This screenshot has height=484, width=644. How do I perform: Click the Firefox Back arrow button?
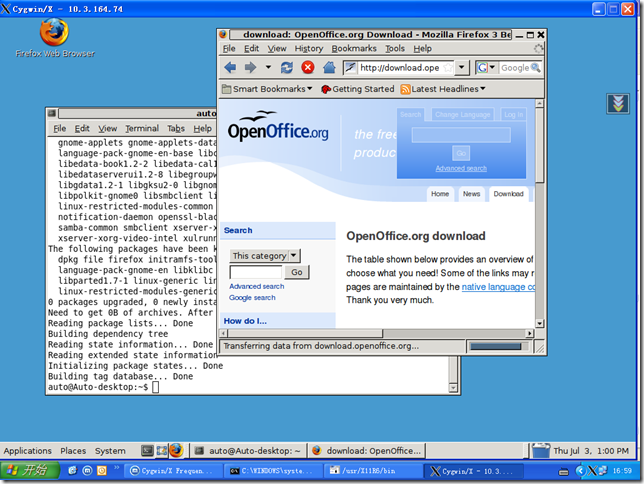(x=230, y=68)
